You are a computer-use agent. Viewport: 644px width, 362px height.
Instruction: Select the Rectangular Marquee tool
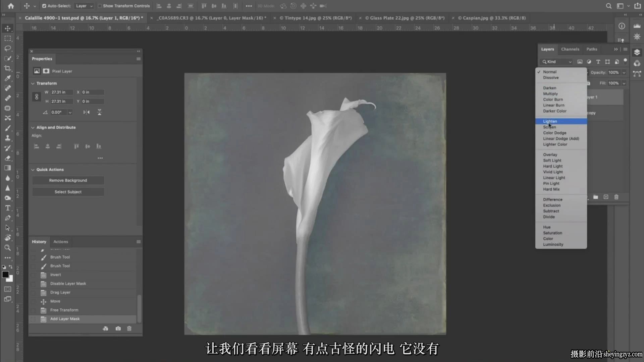[x=8, y=38]
